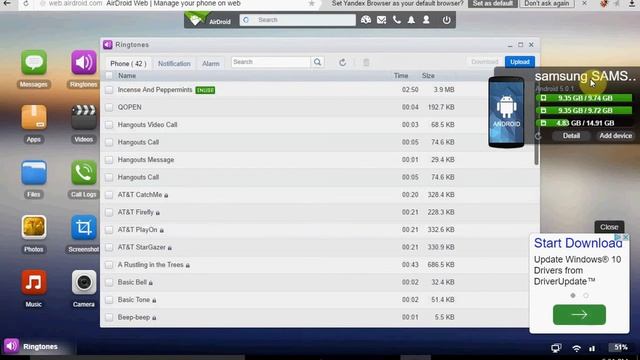This screenshot has width=640, height=360.
Task: Open device Detail button
Action: (x=571, y=136)
